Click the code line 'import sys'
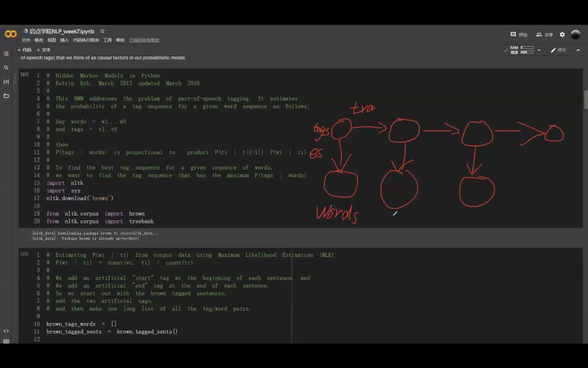This screenshot has height=368, width=588. click(63, 191)
